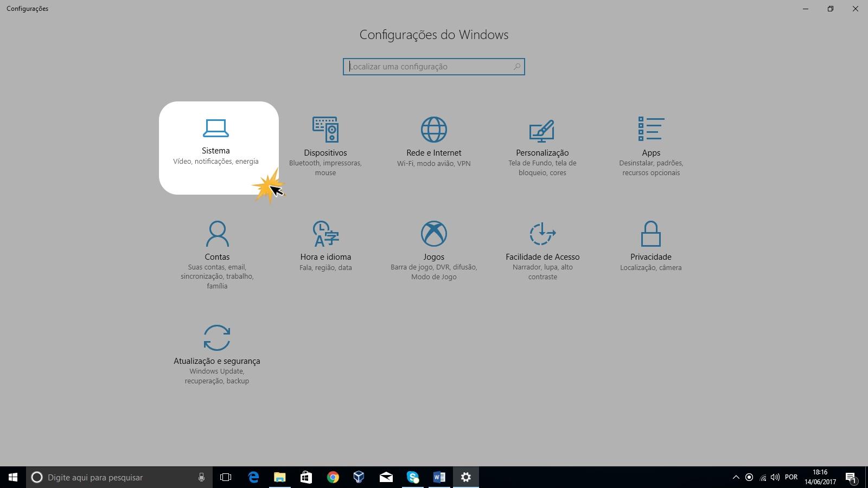Open VirtualBox from the taskbar
Image resolution: width=868 pixels, height=488 pixels.
tap(359, 477)
